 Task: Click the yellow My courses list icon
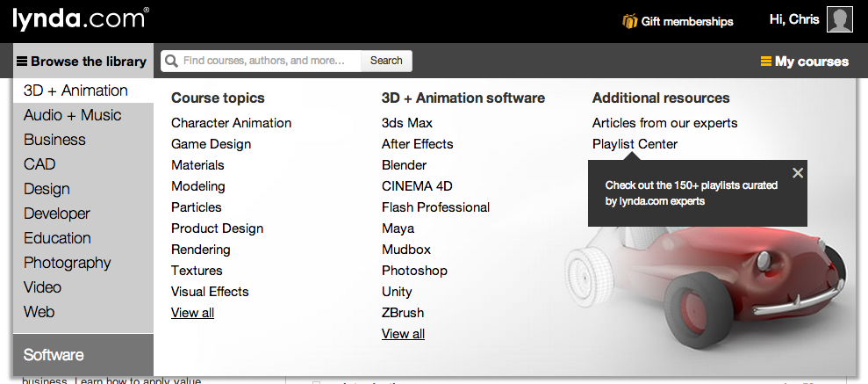point(766,61)
